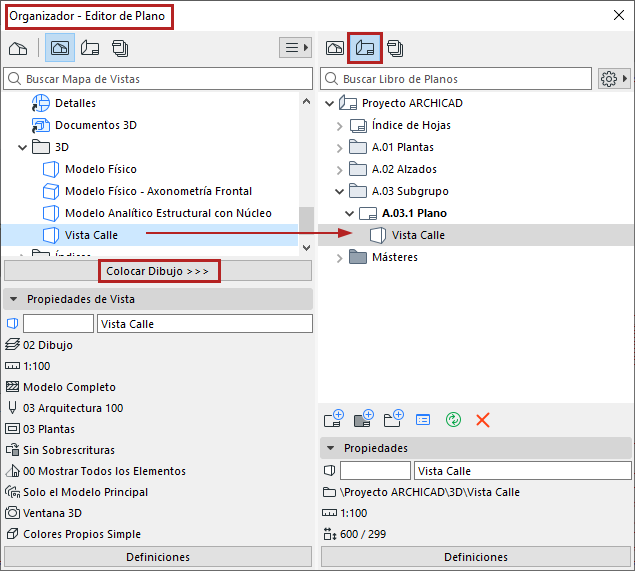Click the Colores Propios Simple 3D style
The height and width of the screenshot is (571, 635).
point(82,534)
